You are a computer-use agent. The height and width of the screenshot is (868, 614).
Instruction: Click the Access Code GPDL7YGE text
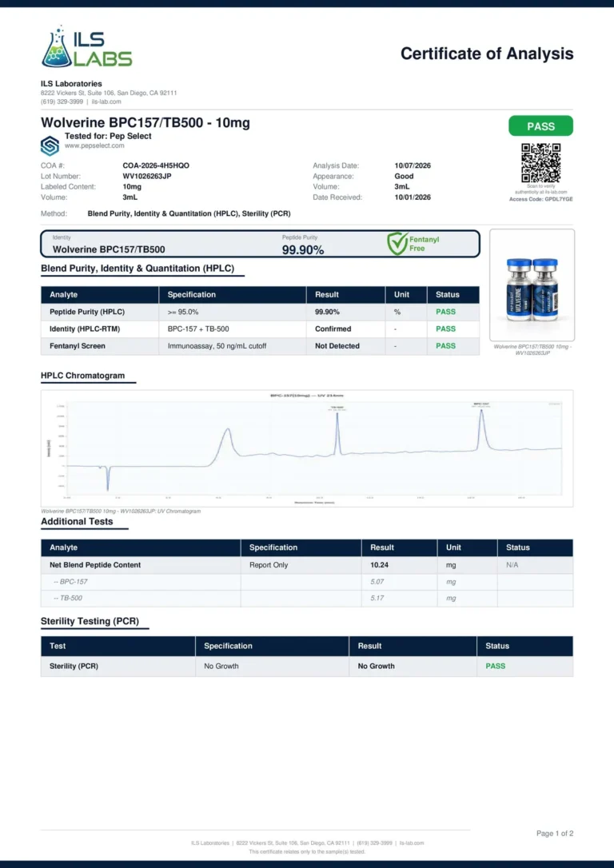coord(541,199)
